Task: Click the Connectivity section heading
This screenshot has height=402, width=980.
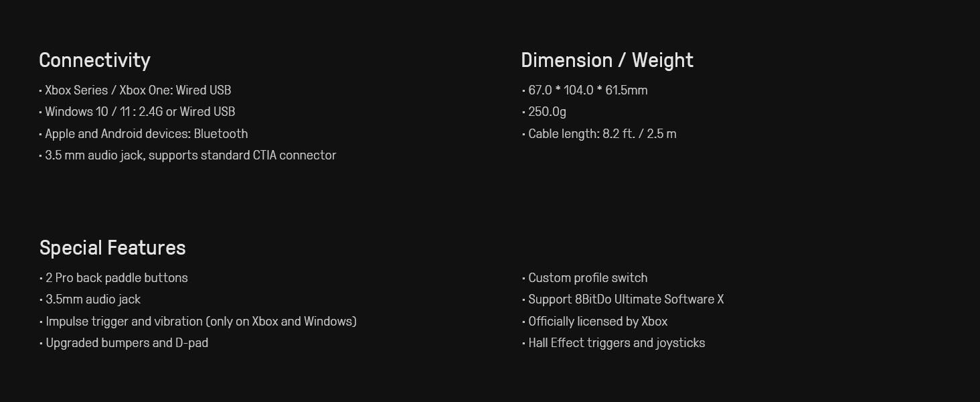Action: (94, 60)
